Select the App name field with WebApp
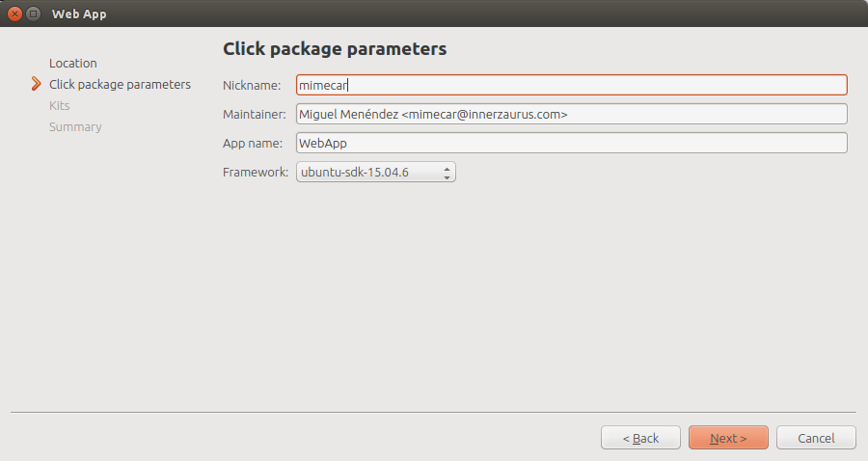This screenshot has height=461, width=868. pyautogui.click(x=571, y=143)
